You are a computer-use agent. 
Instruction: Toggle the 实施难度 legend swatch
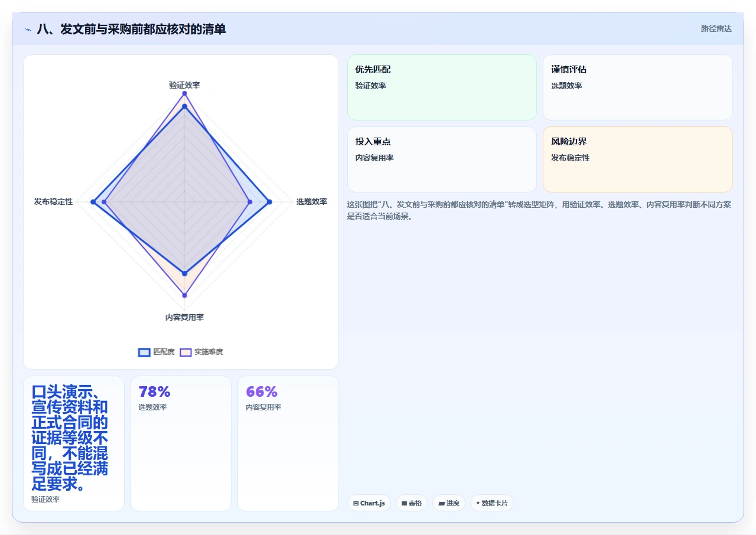(185, 352)
